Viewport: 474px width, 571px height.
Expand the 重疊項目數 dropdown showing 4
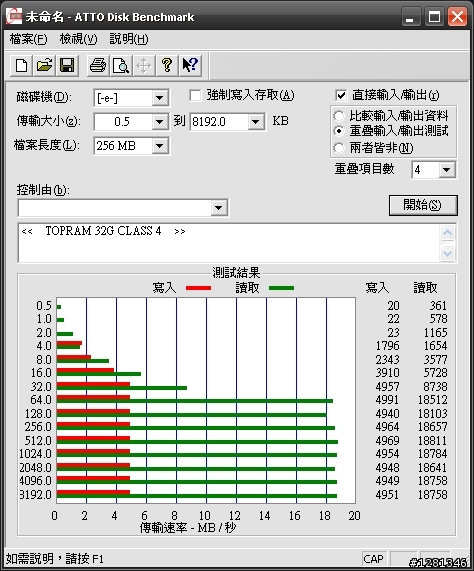tap(446, 170)
